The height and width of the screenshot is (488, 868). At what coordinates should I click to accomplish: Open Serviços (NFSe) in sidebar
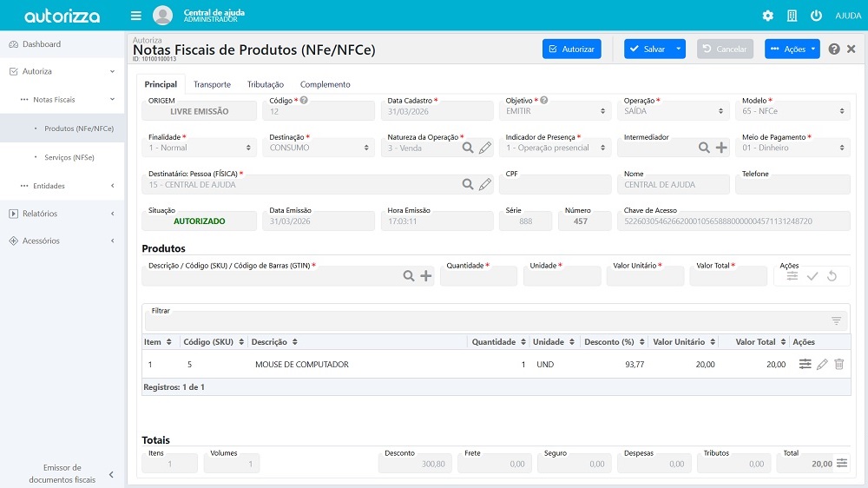69,157
